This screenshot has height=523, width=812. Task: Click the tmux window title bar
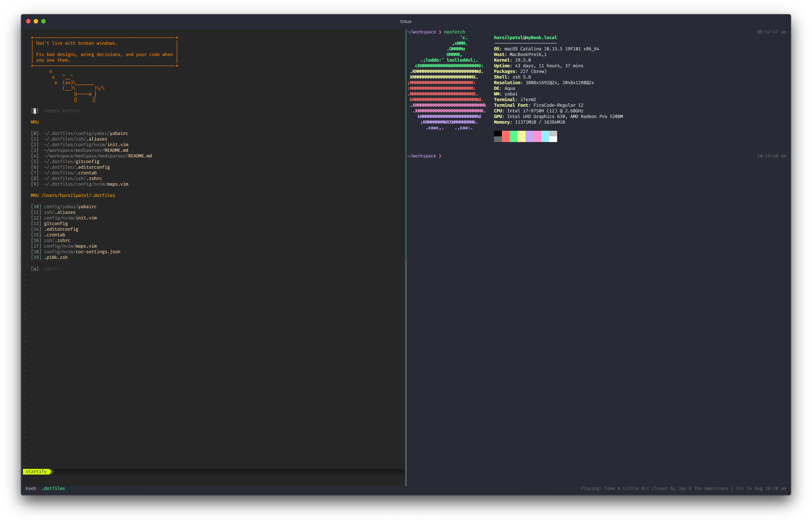click(x=406, y=21)
